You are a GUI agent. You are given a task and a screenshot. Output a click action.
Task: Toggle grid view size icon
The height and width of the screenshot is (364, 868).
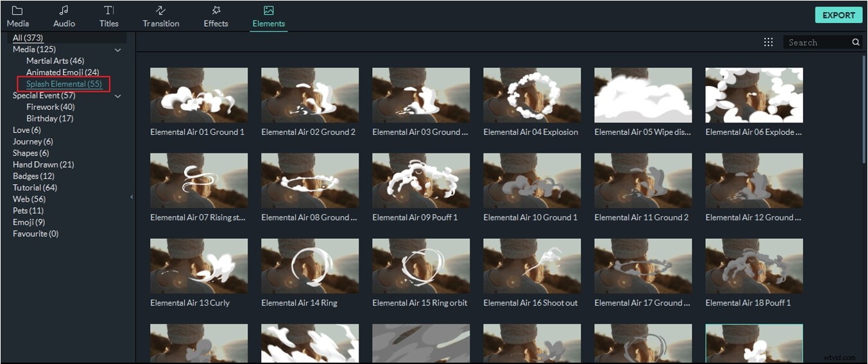(769, 42)
